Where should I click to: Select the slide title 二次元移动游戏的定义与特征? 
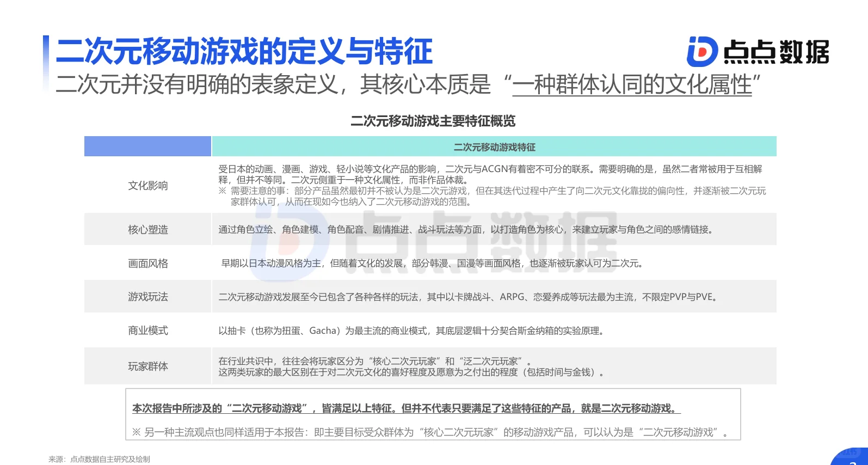click(x=244, y=51)
